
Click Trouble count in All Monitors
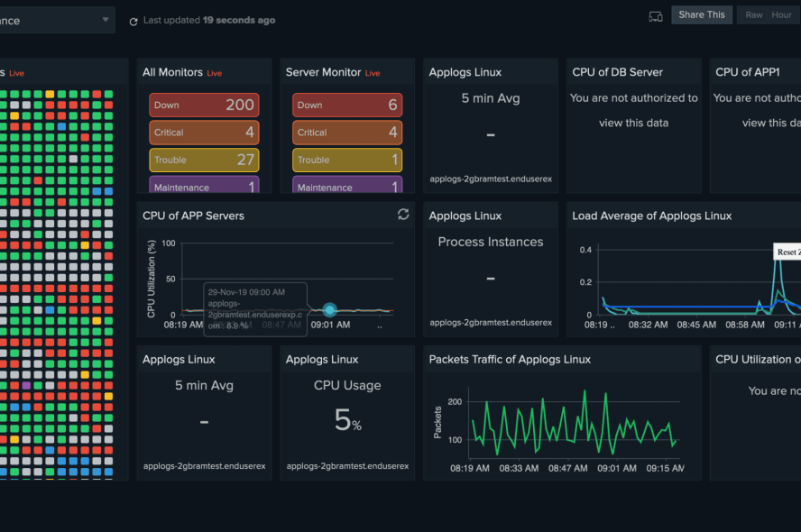(x=204, y=160)
